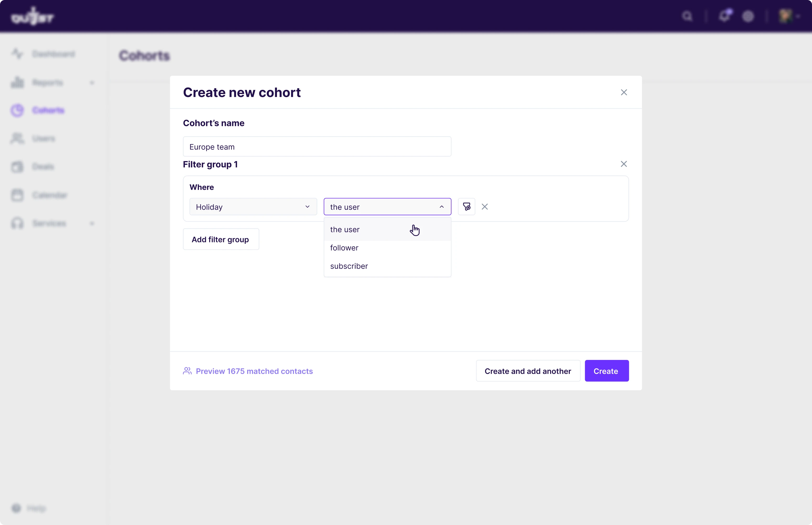This screenshot has height=525, width=812.
Task: Open search in top bar
Action: pyautogui.click(x=687, y=16)
